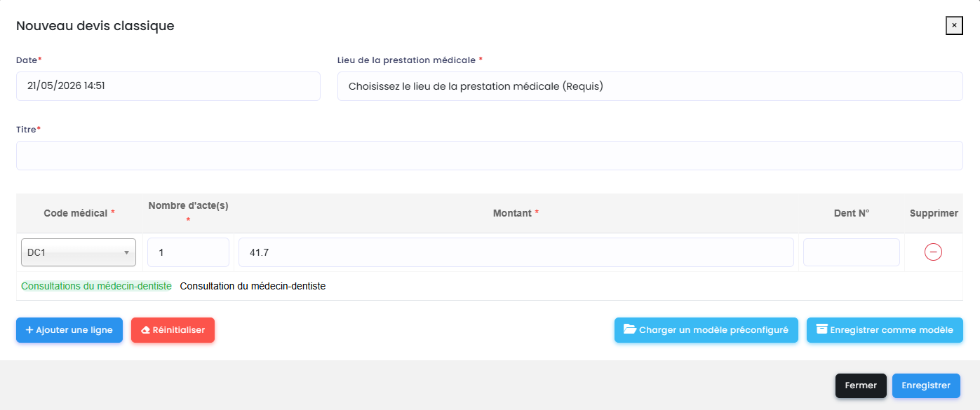Click the Supprimer column header
This screenshot has height=410, width=980.
[934, 213]
